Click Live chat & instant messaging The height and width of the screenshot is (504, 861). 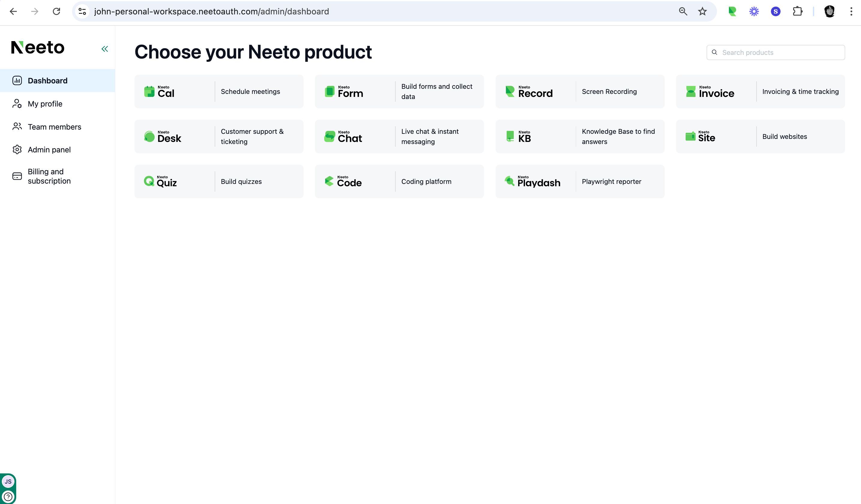[x=430, y=136]
